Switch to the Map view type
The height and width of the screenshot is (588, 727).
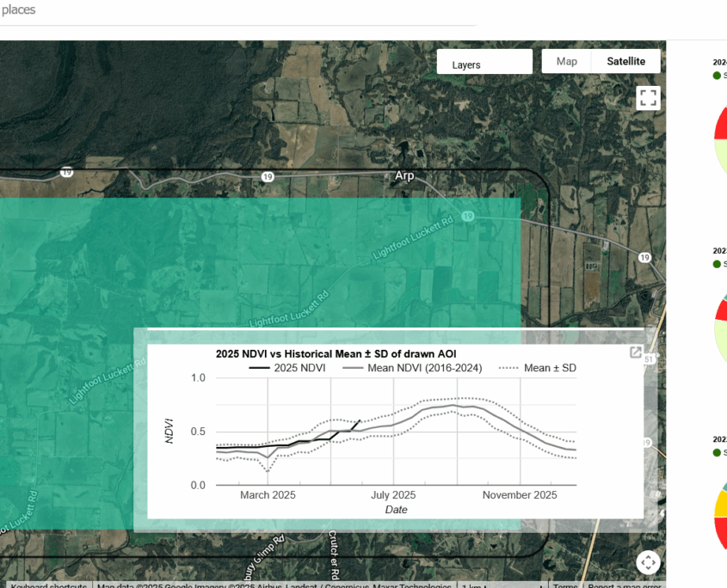(x=567, y=61)
